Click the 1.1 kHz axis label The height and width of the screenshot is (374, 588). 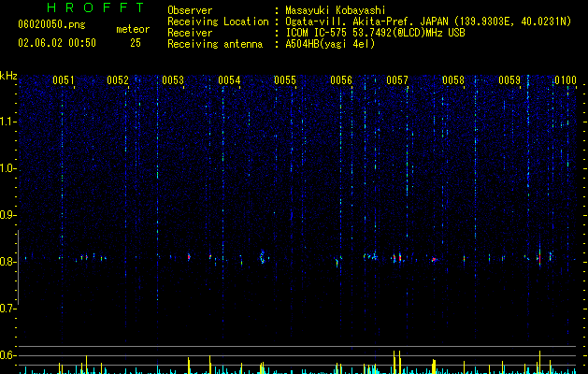(x=7, y=122)
